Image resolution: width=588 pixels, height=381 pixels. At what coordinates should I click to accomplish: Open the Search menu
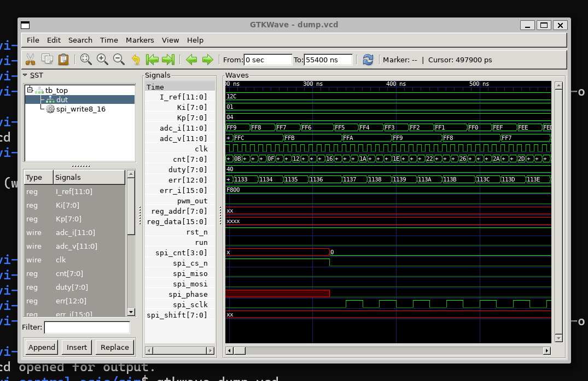(80, 40)
